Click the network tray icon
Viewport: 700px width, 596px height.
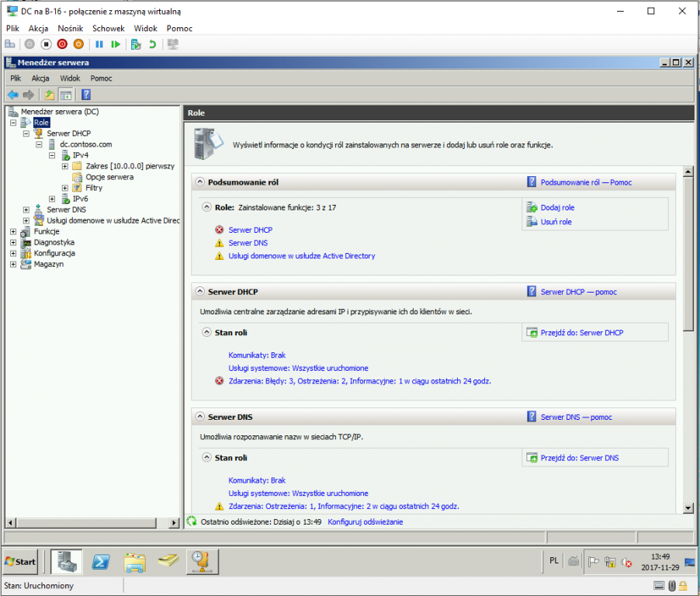[x=610, y=562]
